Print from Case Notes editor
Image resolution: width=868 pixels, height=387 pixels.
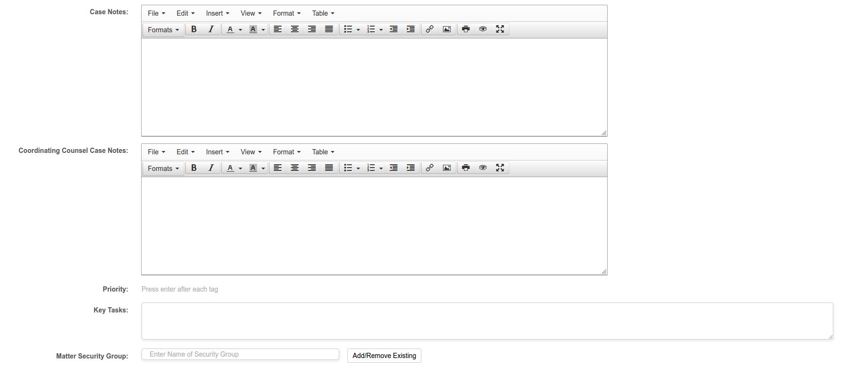(x=466, y=29)
